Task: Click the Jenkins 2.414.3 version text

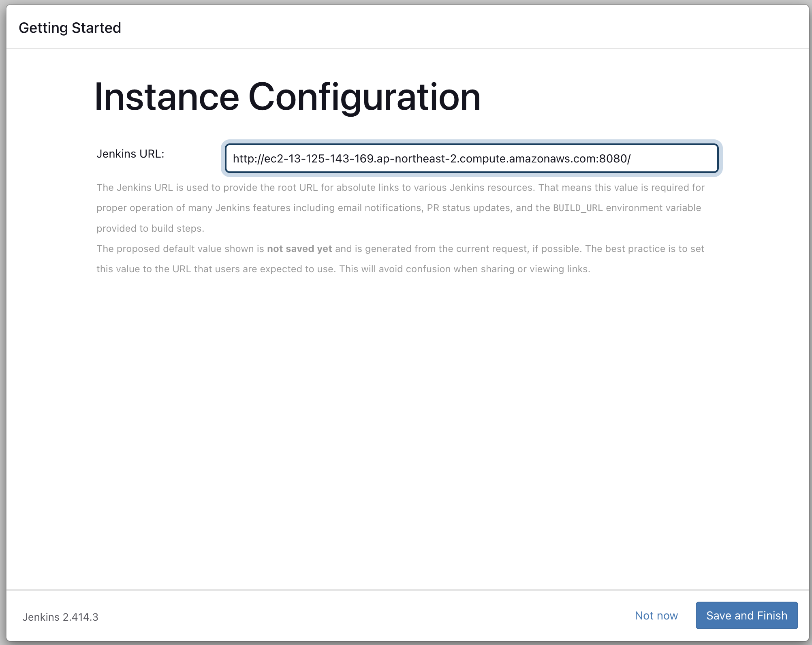Action: [x=60, y=617]
